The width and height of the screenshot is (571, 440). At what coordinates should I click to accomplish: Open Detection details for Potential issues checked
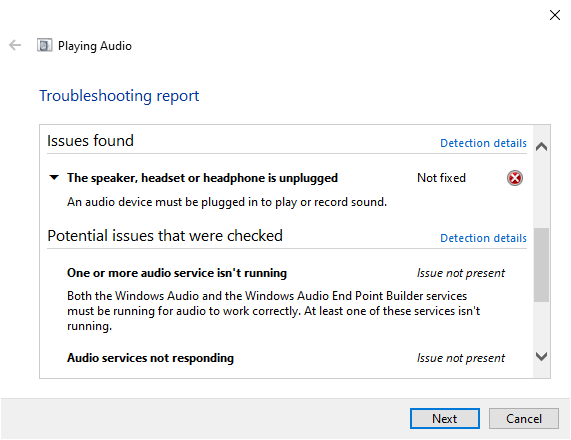pyautogui.click(x=483, y=238)
